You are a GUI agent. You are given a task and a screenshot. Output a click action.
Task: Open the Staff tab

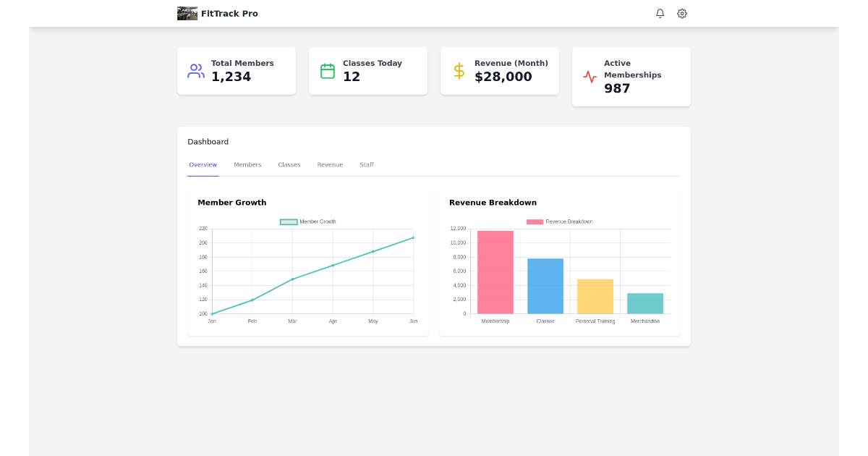pos(367,164)
